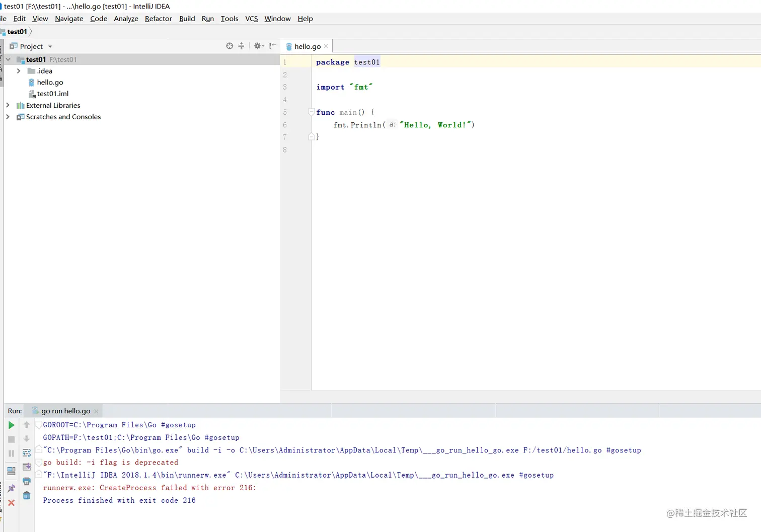
Task: Click test01 breadcrumb in navigation bar
Action: click(17, 32)
